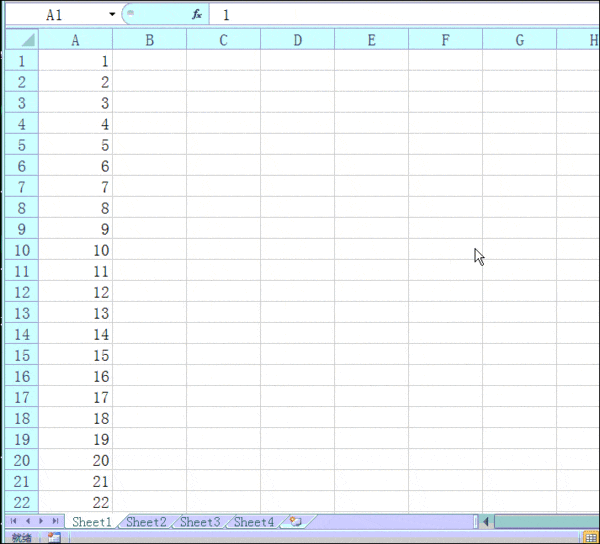Select row 12 header
Screen dimensions: 600x544
(x=22, y=292)
